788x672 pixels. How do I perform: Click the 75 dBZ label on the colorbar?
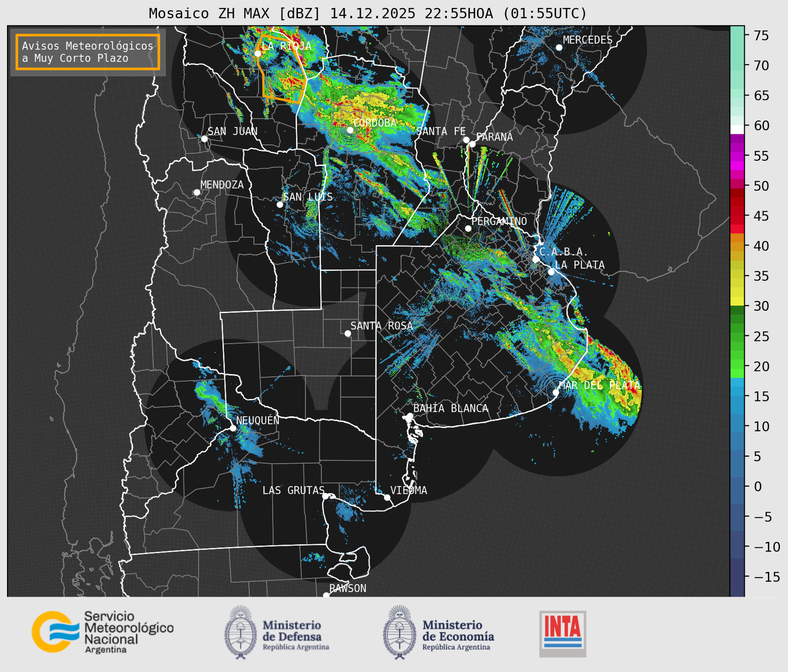(761, 36)
